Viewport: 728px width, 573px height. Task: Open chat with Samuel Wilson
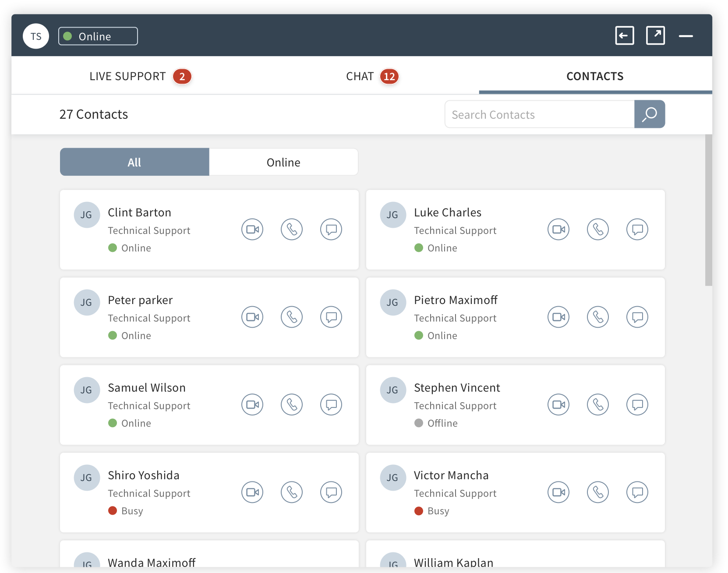(x=331, y=404)
